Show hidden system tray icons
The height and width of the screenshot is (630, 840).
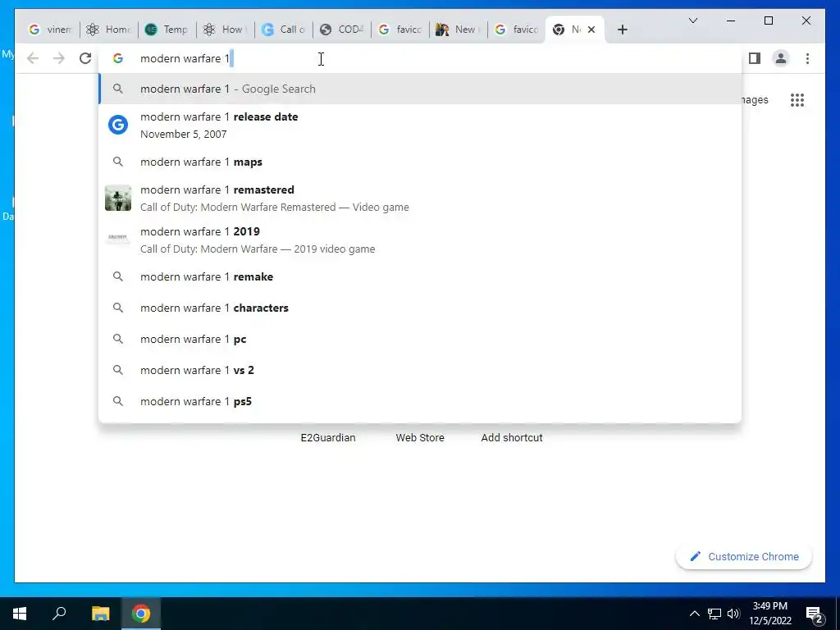pyautogui.click(x=694, y=614)
